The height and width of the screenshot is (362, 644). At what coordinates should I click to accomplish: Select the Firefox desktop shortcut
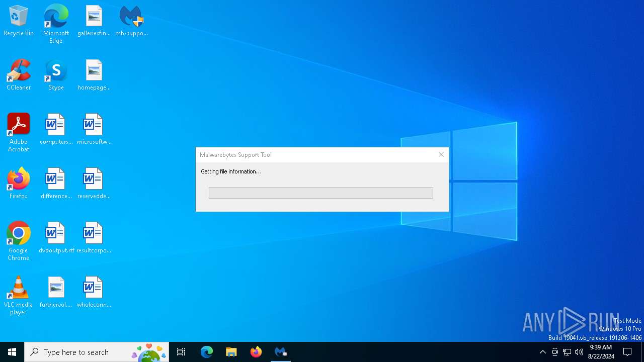pyautogui.click(x=19, y=184)
